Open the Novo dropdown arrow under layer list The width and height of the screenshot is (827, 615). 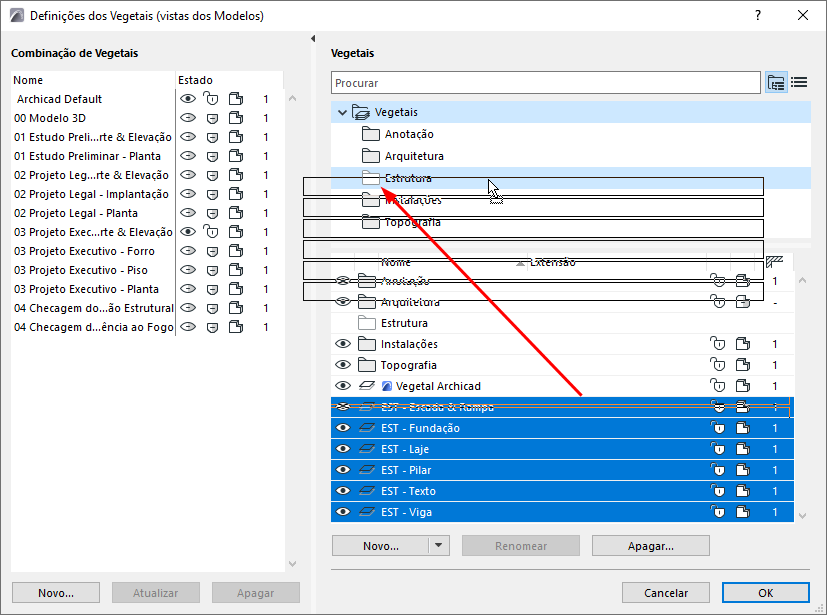coord(438,546)
